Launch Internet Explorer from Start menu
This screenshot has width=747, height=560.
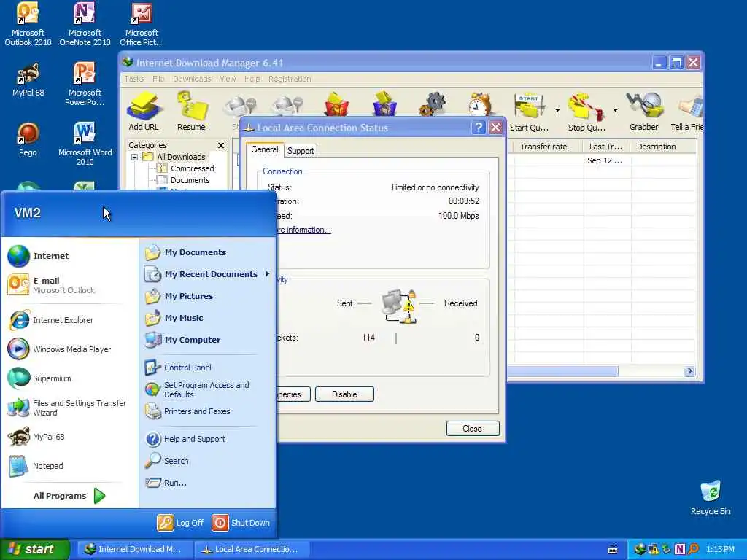tap(69, 320)
